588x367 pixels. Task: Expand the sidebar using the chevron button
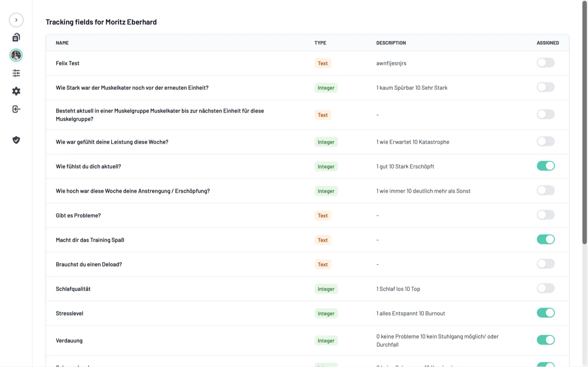pos(16,20)
